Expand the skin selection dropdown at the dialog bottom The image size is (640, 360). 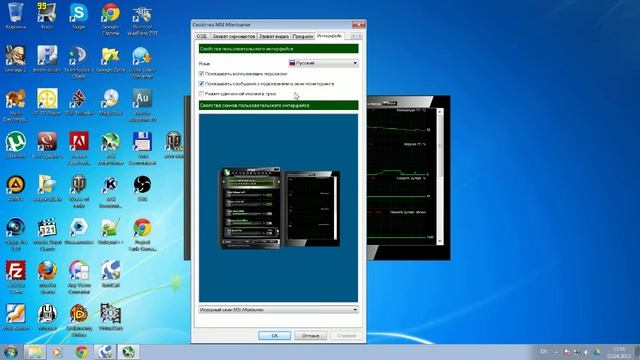tap(278, 310)
